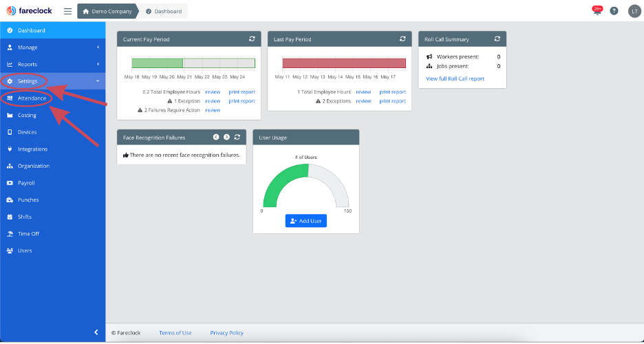The image size is (644, 344).
Task: Select Organization under Settings
Action: [52, 166]
